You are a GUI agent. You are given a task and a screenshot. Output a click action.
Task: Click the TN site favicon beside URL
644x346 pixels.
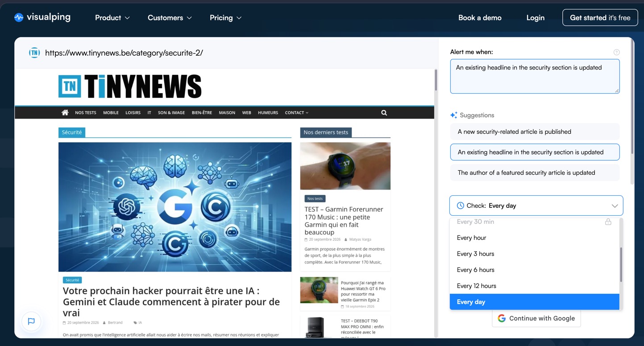coord(34,53)
